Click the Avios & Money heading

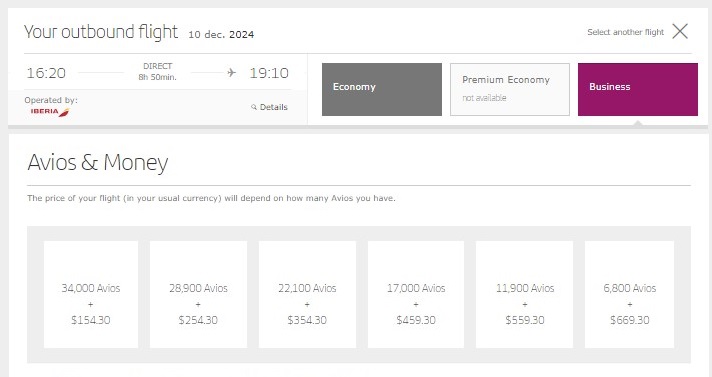(x=98, y=162)
